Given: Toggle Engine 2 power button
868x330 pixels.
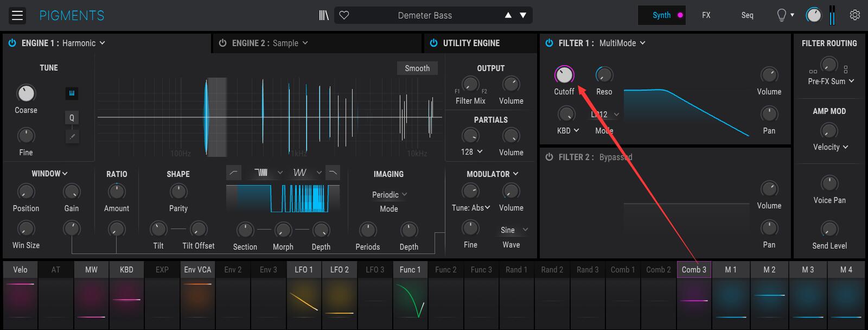Looking at the screenshot, I should [222, 43].
